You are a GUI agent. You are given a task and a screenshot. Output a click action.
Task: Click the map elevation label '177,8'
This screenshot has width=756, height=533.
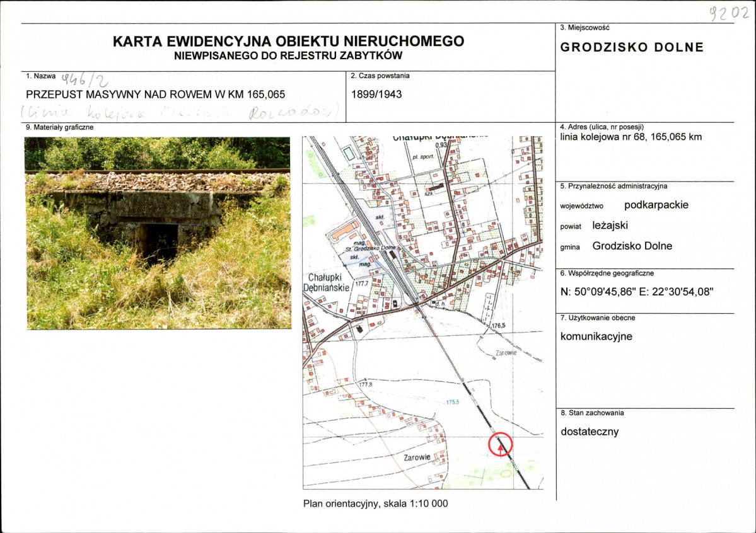click(366, 384)
